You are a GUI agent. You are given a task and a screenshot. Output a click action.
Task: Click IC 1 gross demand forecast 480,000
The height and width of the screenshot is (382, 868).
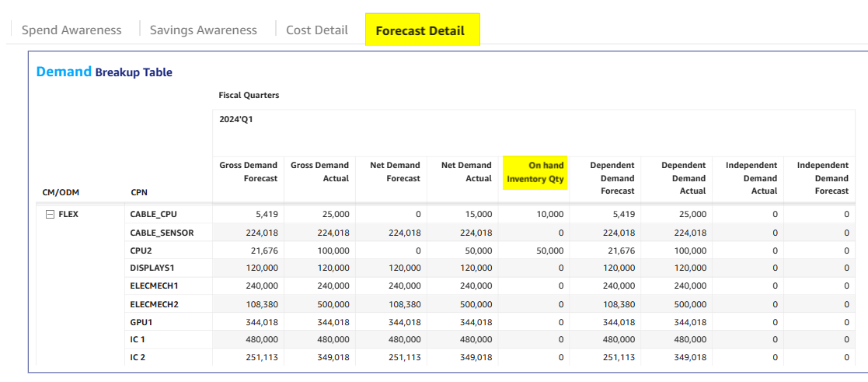tap(262, 340)
